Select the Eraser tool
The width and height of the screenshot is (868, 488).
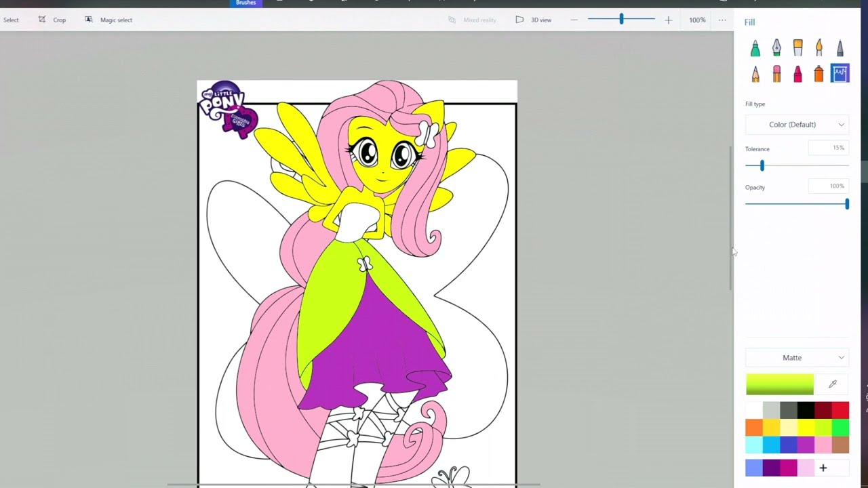[776, 73]
